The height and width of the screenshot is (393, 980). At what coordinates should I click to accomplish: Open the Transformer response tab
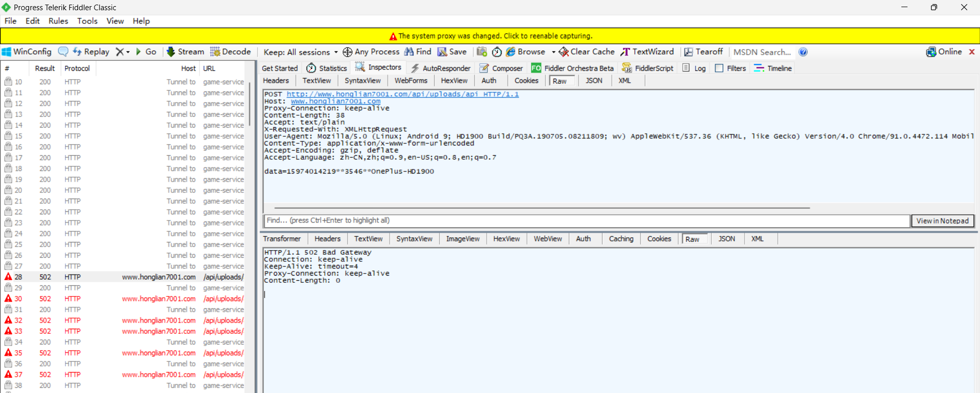tap(282, 239)
